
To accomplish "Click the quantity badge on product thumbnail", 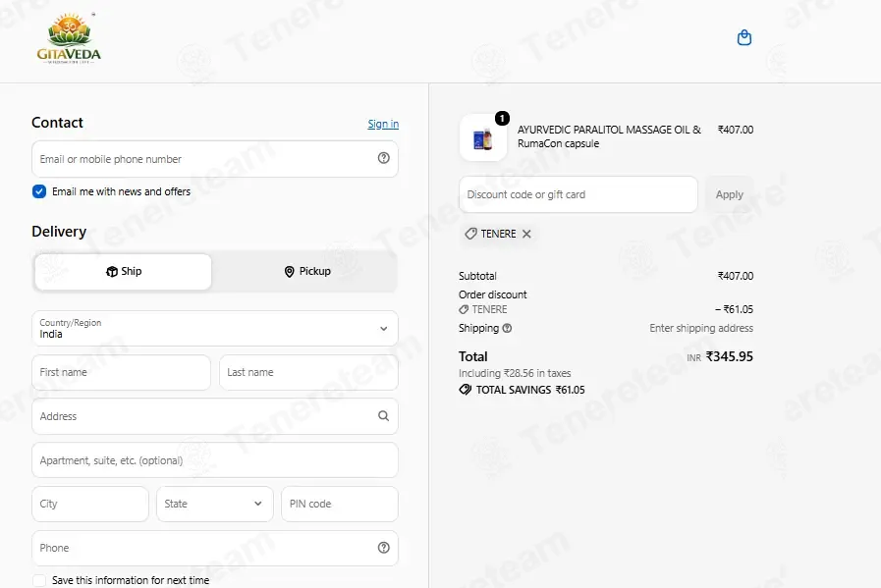I will click(502, 118).
